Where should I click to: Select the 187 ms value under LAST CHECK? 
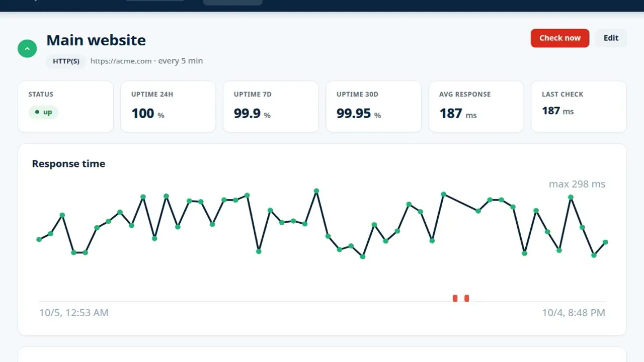coord(557,111)
